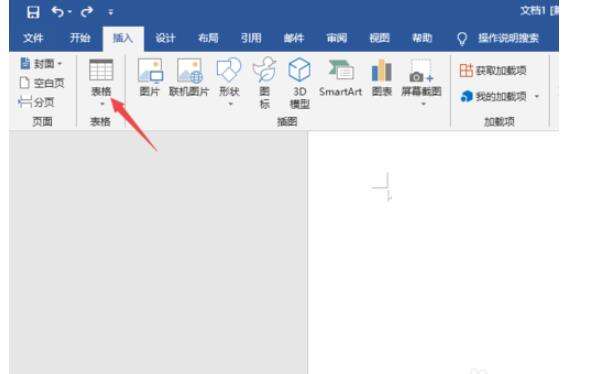Switch to the 设计 tab

coord(165,38)
